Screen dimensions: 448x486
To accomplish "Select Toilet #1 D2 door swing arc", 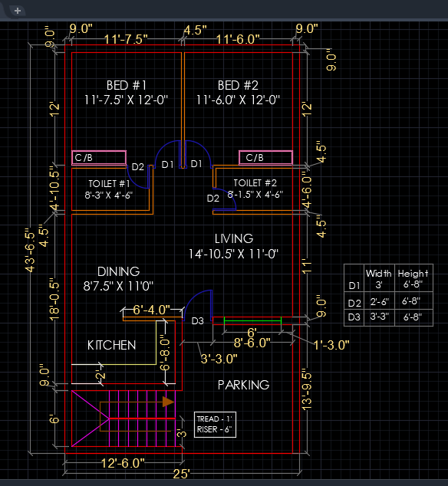I will 138,178.
